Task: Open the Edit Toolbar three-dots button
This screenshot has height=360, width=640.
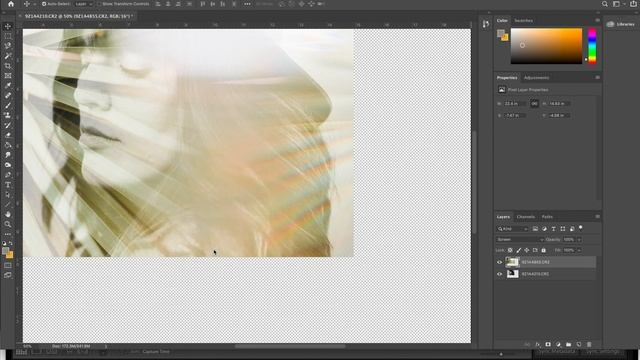Action: (x=8, y=234)
